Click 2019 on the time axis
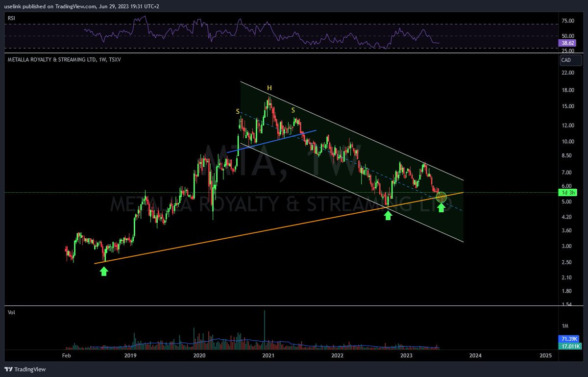The width and height of the screenshot is (588, 377). pos(130,355)
